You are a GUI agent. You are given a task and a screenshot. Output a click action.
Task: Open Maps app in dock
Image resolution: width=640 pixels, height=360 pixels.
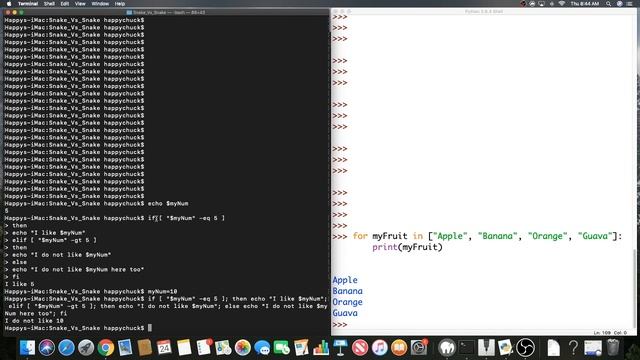(x=223, y=348)
